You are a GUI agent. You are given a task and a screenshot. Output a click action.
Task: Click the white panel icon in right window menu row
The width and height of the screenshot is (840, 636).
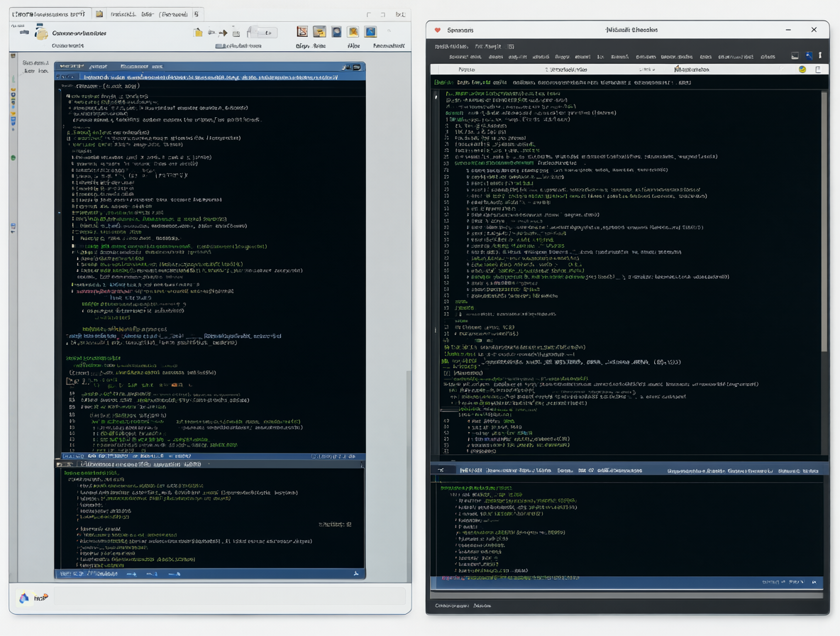(x=795, y=56)
